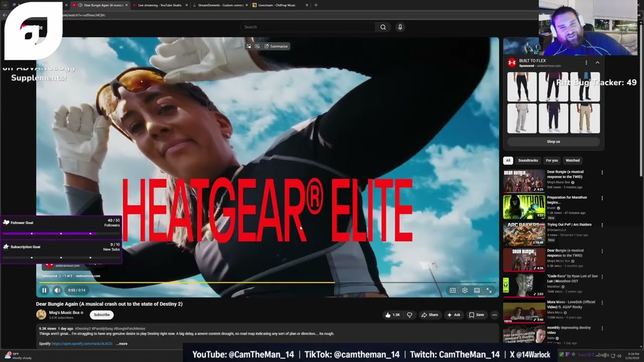Pause the video with the pause icon

[x=44, y=290]
